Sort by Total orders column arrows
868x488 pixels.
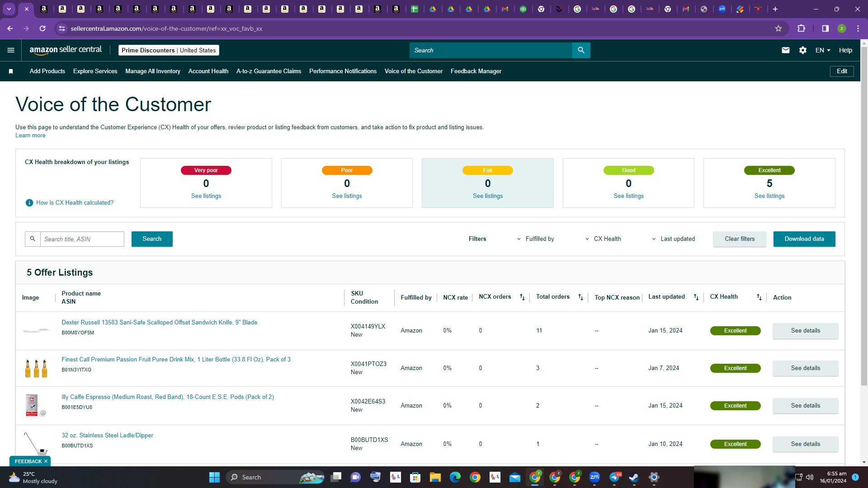[x=580, y=297]
